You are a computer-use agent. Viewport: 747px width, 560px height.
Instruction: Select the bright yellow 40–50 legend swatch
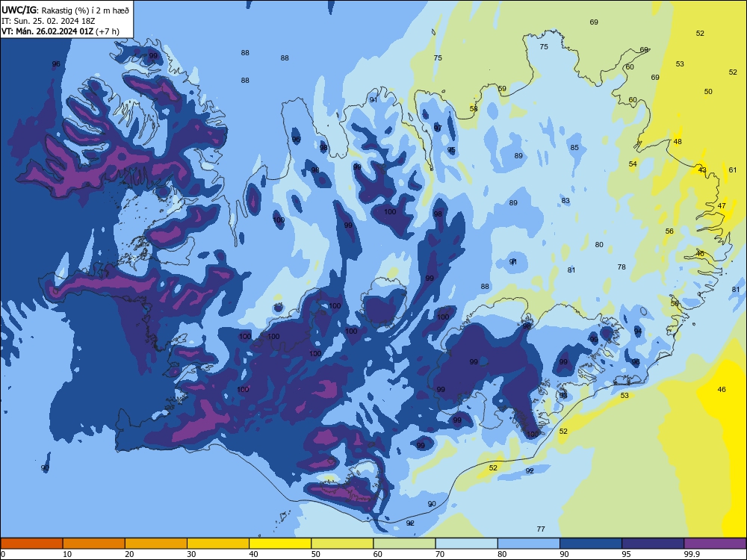pyautogui.click(x=280, y=544)
